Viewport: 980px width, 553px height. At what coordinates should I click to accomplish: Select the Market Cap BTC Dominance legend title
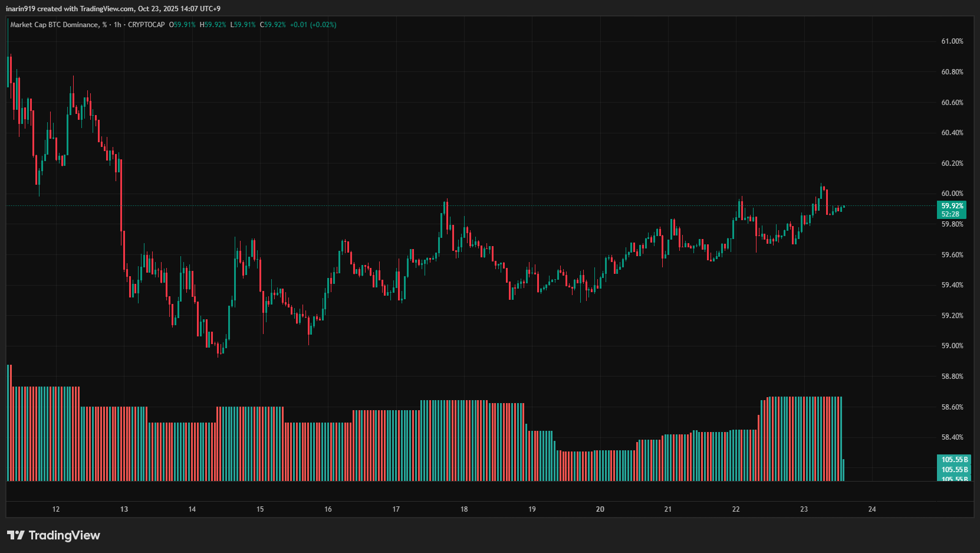pyautogui.click(x=58, y=25)
